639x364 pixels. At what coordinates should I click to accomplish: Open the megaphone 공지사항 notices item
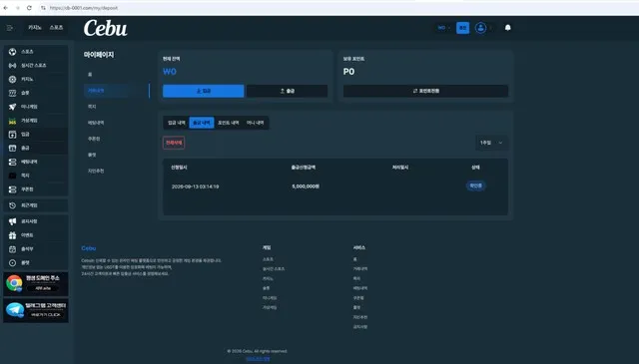[x=36, y=221]
